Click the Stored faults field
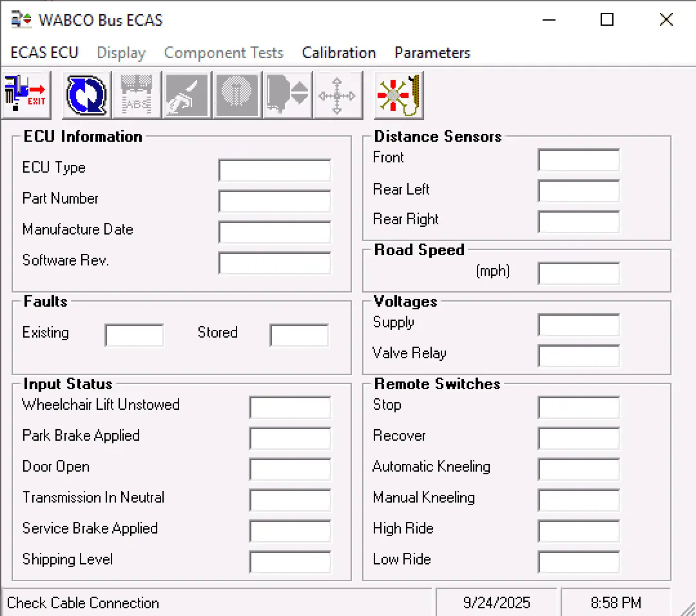Image resolution: width=696 pixels, height=616 pixels. (299, 335)
